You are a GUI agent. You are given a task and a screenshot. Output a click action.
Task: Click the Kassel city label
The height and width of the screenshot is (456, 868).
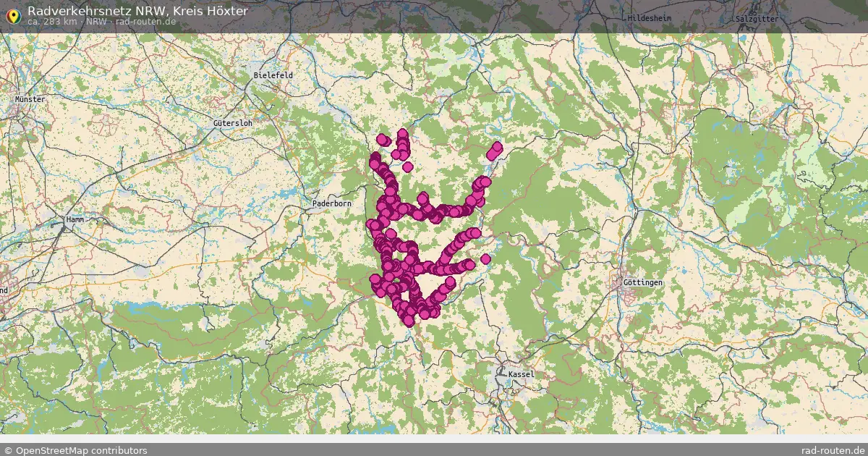pyautogui.click(x=521, y=374)
